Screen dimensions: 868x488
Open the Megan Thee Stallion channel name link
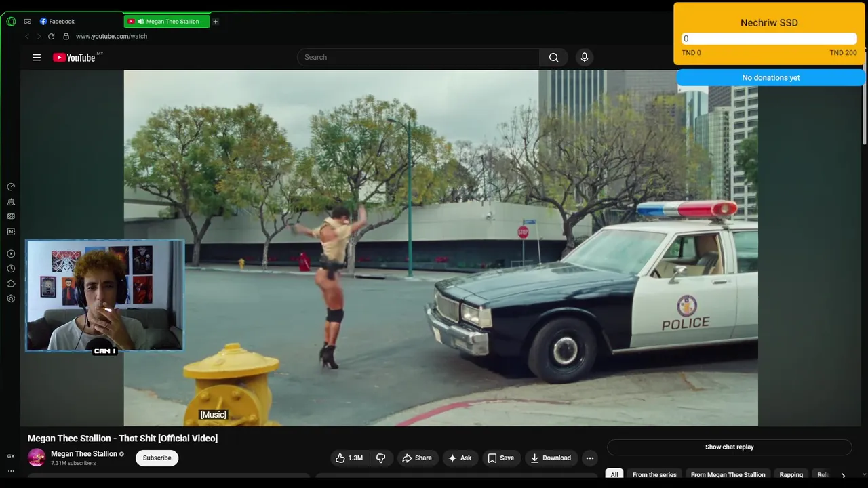[x=84, y=454]
